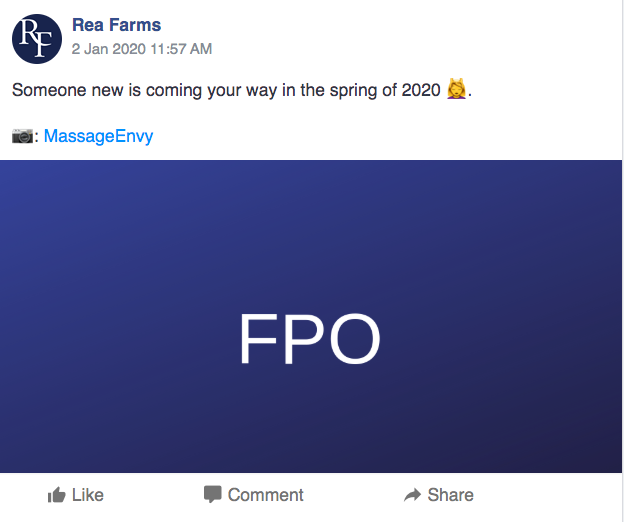Open the Rea Farms page name
Viewport: 624px width, 522px height.
116,25
